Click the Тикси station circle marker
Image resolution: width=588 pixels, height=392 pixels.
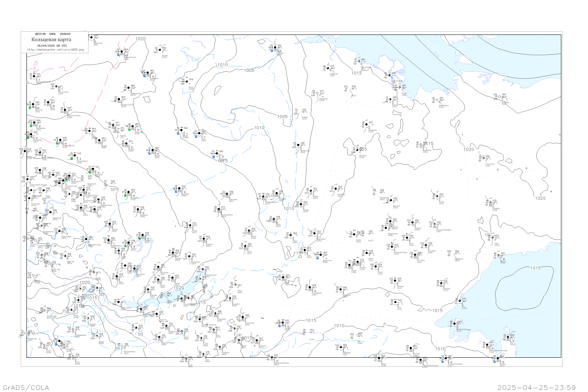[x=399, y=87]
